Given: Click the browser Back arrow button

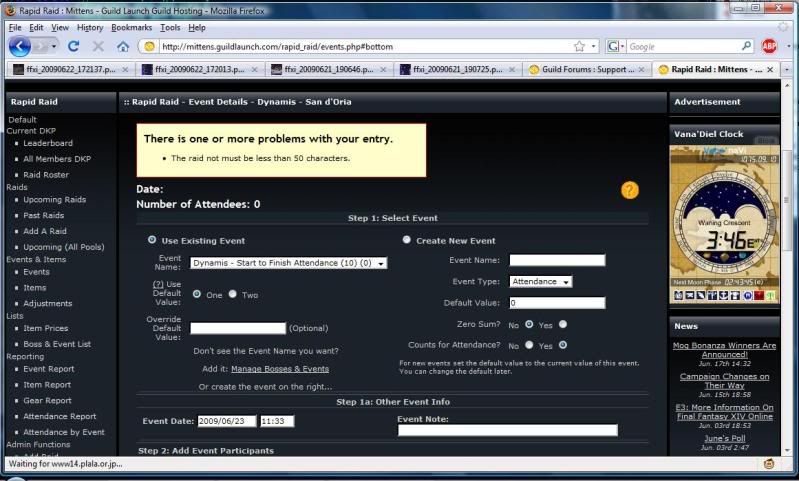Looking at the screenshot, I should 19,46.
